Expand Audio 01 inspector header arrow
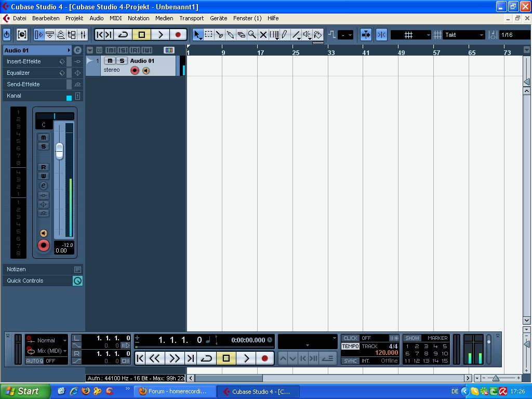Screen dimensions: 532x399 (69, 50)
